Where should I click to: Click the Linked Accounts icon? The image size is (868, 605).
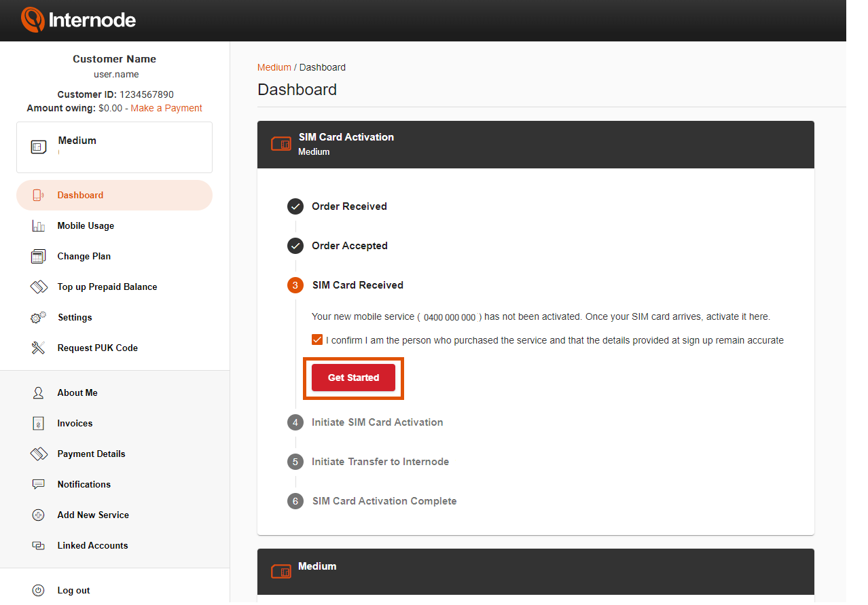39,546
